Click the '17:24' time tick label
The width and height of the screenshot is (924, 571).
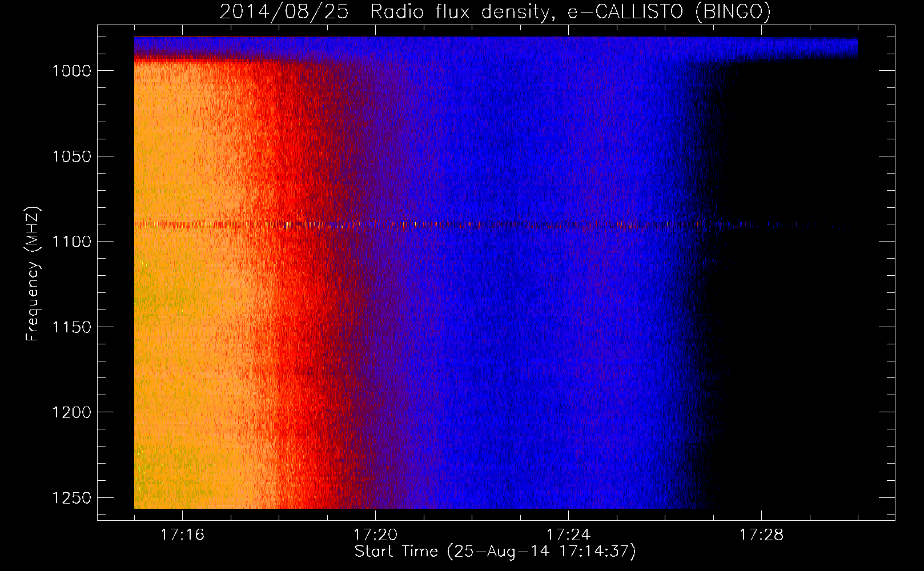pos(568,535)
